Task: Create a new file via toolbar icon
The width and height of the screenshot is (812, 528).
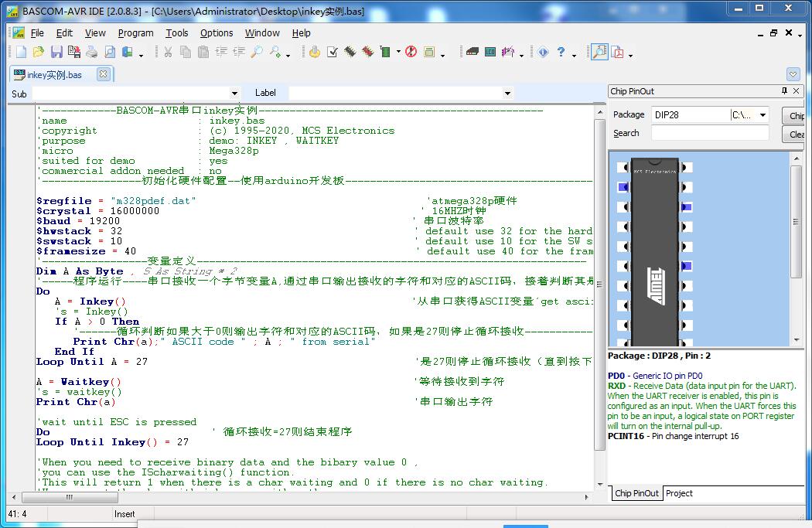Action: pyautogui.click(x=21, y=52)
